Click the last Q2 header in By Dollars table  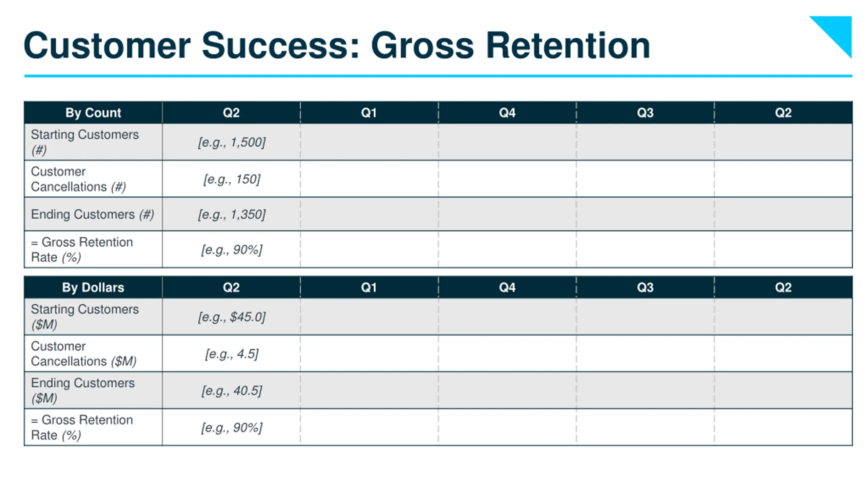(x=783, y=287)
